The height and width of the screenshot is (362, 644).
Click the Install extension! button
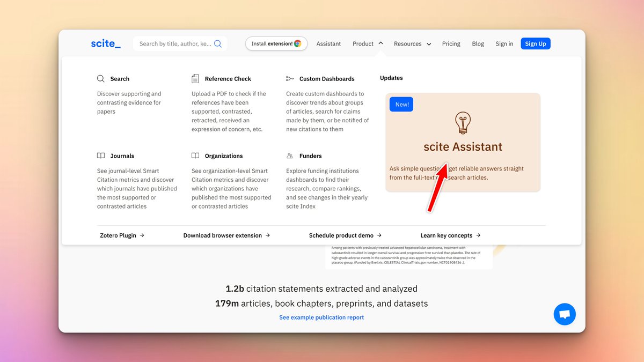tap(276, 44)
